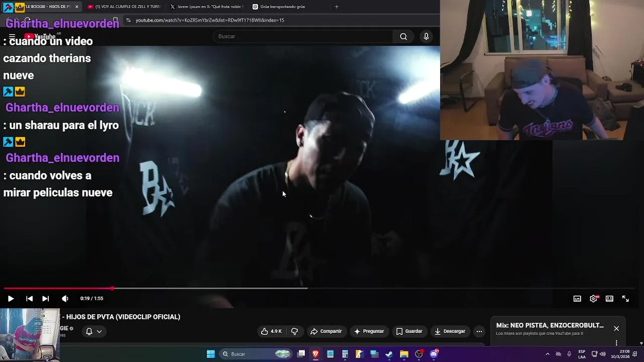644x362 pixels.
Task: Click the Windows taskbar Buscar search box
Action: 257,354
